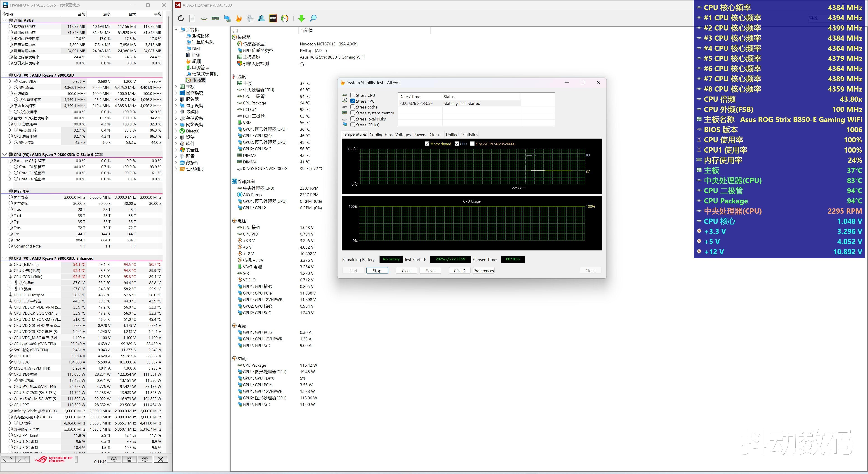Click the refresh icon in AIDA64 toolbar
Screen dimensions: 868x474
click(181, 19)
